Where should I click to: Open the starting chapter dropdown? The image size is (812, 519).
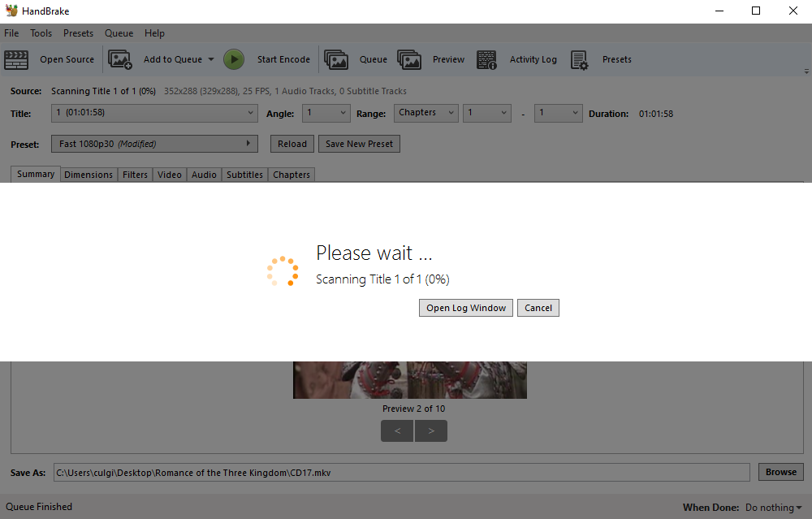click(486, 113)
